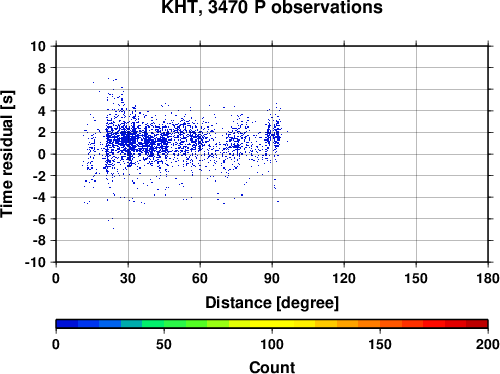Click the x-axis tick label 60
500x374 pixels.
pyautogui.click(x=200, y=278)
